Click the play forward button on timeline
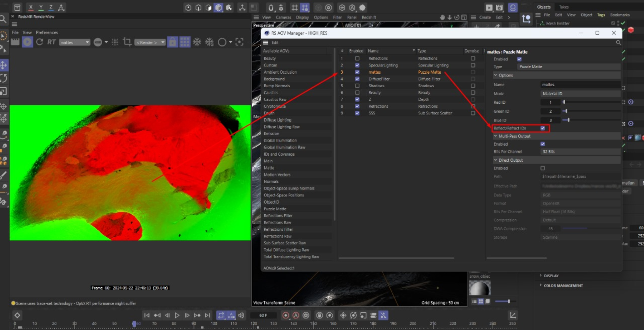Viewport: 644px width, 330px height. (x=177, y=315)
